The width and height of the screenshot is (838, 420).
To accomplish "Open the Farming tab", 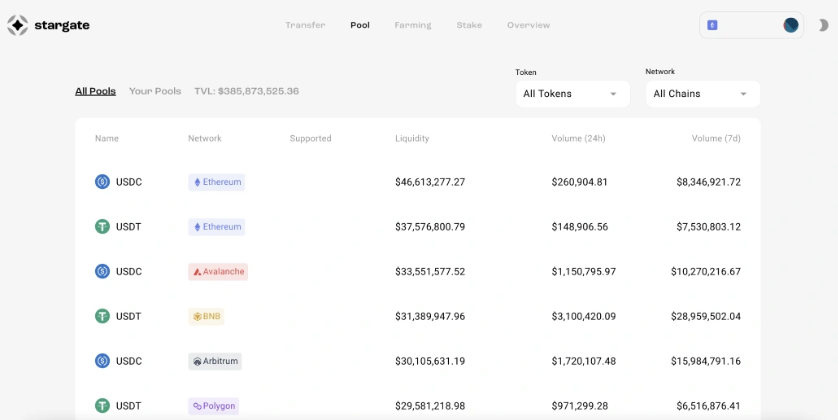I will 413,25.
